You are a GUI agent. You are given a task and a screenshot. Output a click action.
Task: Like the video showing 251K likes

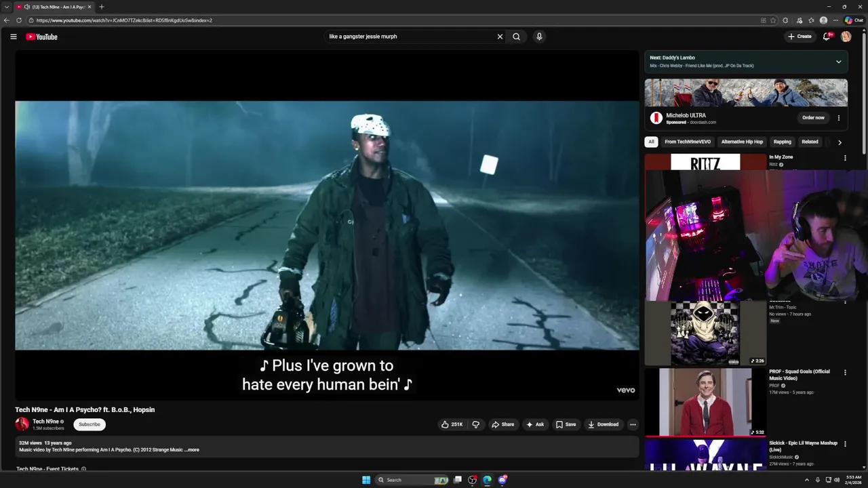[452, 424]
